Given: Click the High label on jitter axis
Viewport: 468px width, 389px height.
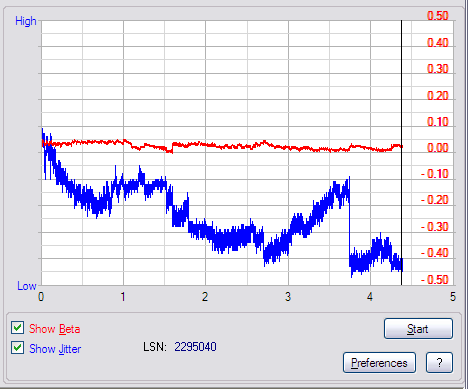Looking at the screenshot, I should [x=26, y=21].
